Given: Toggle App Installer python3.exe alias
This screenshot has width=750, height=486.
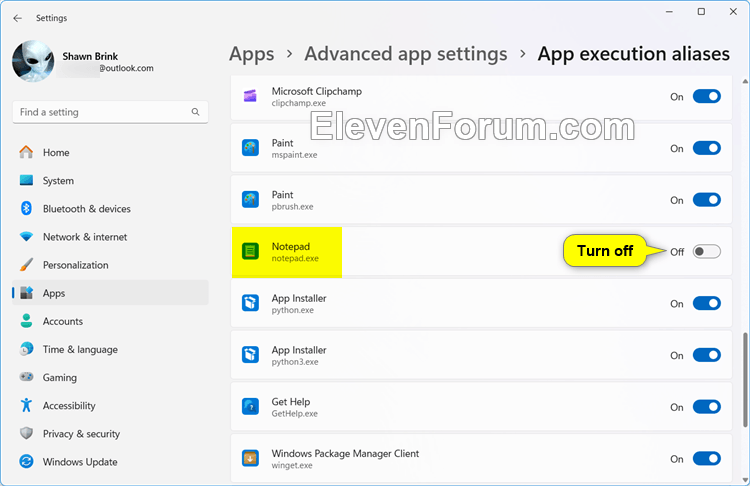Looking at the screenshot, I should coord(706,355).
